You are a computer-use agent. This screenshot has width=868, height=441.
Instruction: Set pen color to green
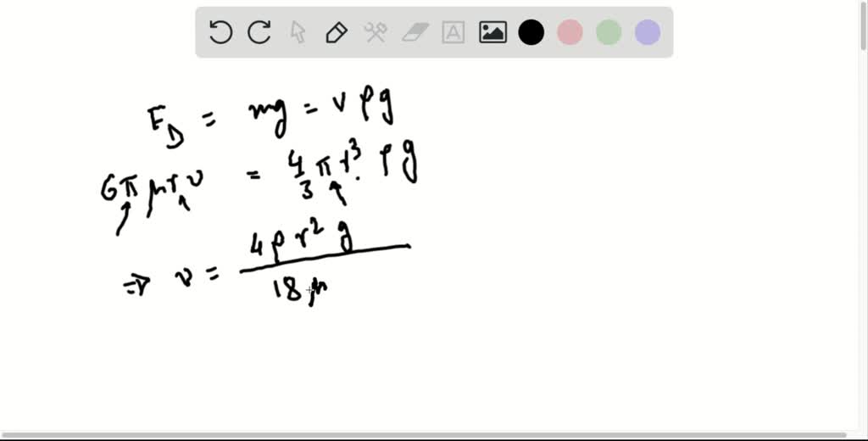point(609,32)
